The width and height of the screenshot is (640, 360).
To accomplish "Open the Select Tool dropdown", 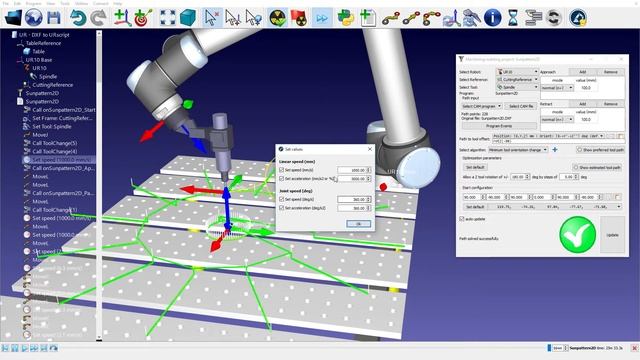I will (x=518, y=87).
